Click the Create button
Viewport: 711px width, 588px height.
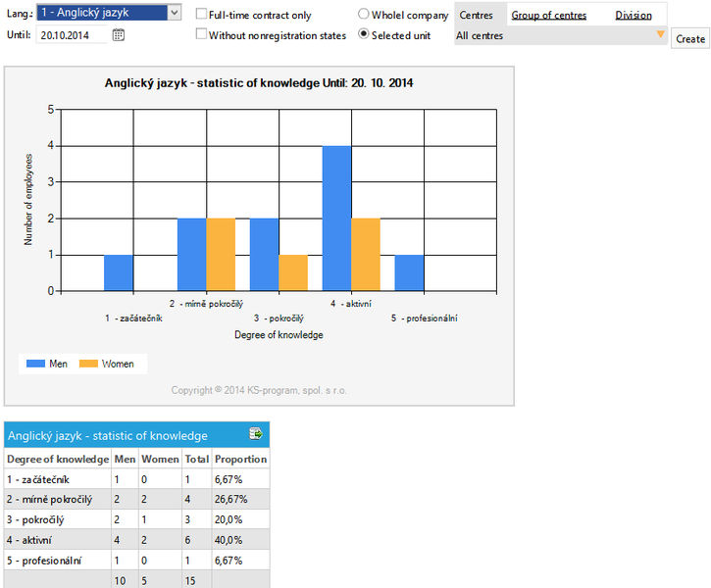click(690, 39)
